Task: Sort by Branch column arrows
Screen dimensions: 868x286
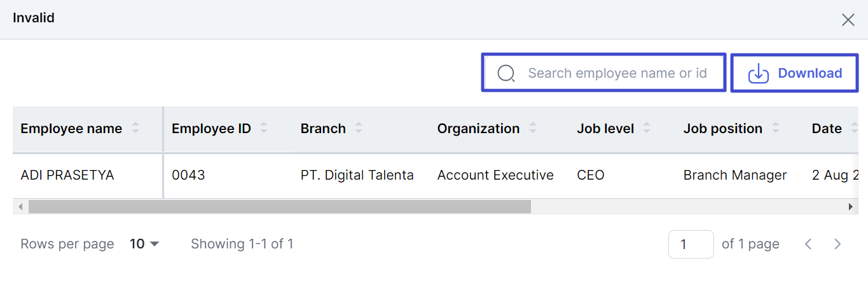Action: tap(359, 128)
